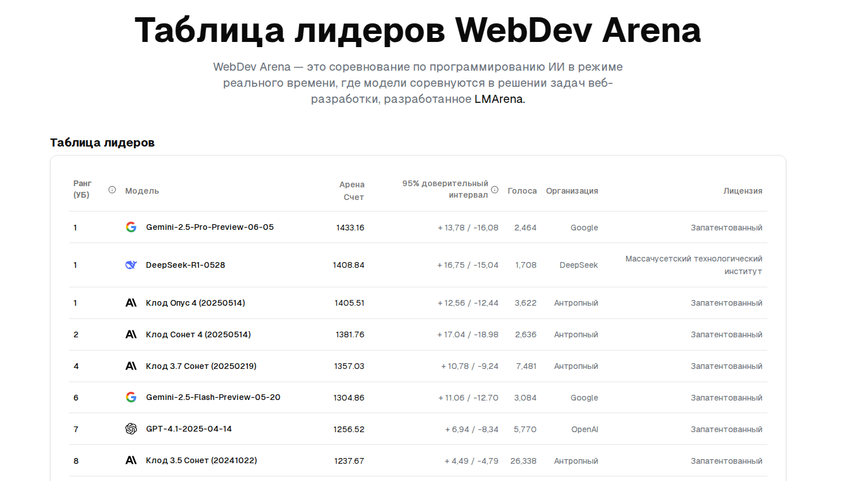Select model name GPT-4.1-2025-04-14
The width and height of the screenshot is (868, 481).
click(189, 429)
